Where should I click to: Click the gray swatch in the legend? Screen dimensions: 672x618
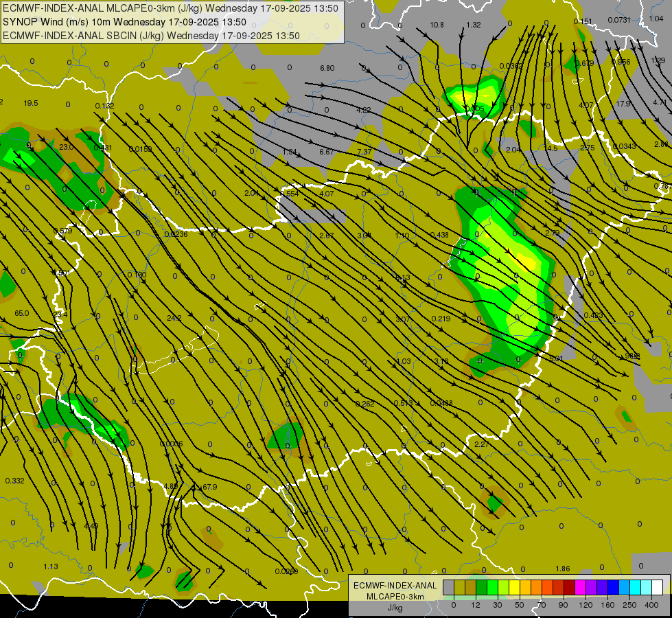tap(449, 587)
